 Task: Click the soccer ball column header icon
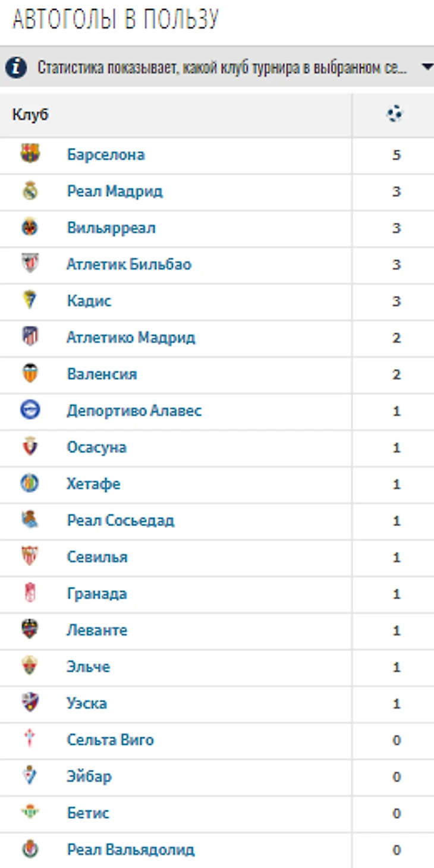395,114
